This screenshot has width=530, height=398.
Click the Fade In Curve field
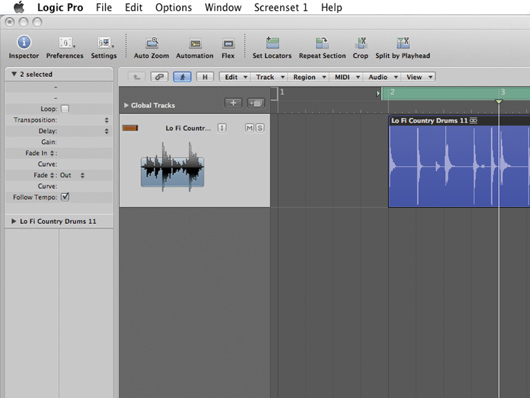point(59,164)
